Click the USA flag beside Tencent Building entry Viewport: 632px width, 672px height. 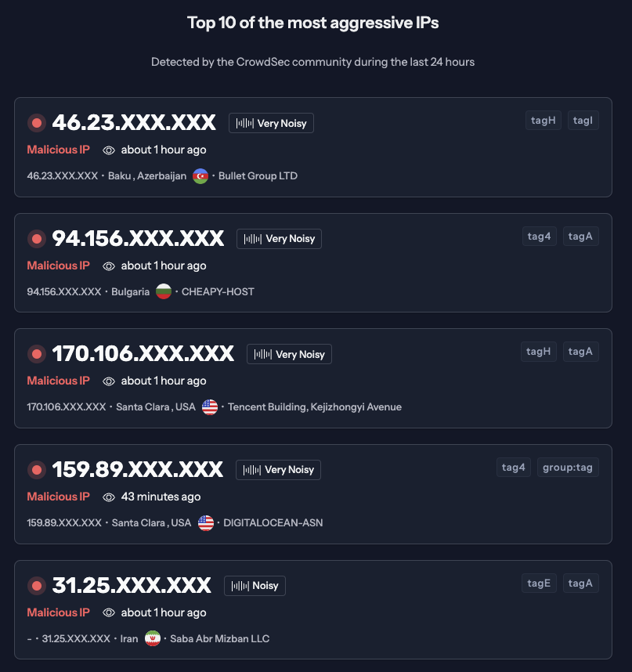pyautogui.click(x=209, y=406)
